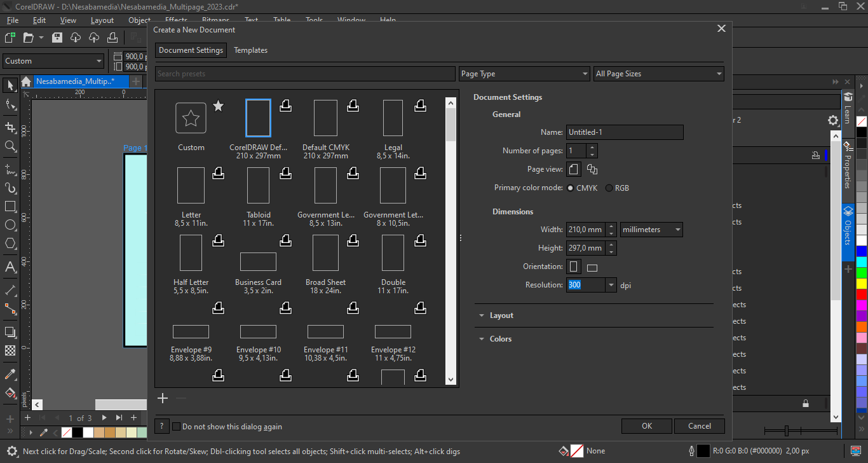Enable Do not show this dialog again
Screen dimensions: 868x463
[x=177, y=427]
